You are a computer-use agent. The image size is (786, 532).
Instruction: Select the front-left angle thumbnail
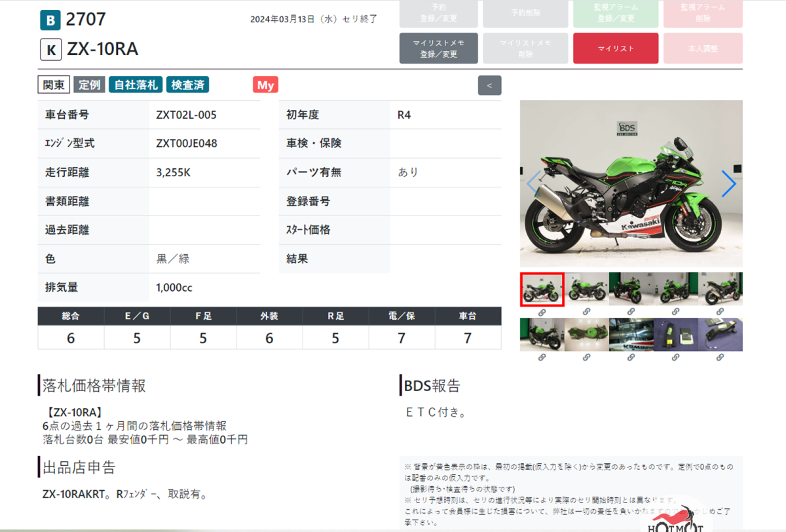click(631, 289)
